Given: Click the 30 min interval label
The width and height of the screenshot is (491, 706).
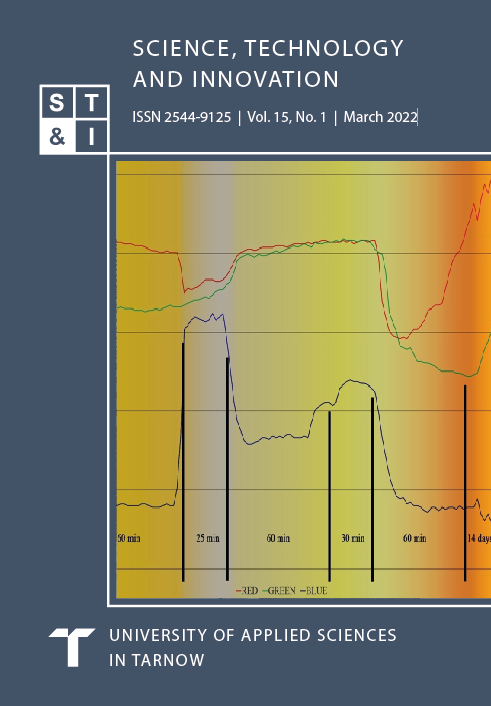Looking at the screenshot, I should (x=353, y=538).
